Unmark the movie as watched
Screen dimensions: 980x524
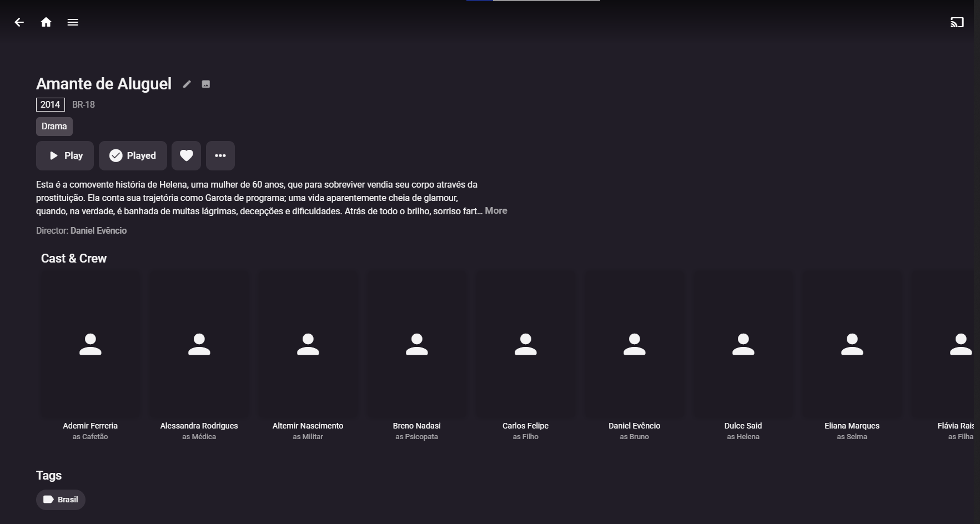click(133, 155)
